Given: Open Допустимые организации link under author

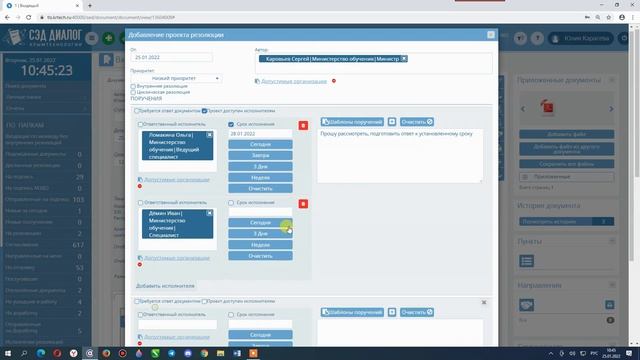Looking at the screenshot, I should point(294,81).
